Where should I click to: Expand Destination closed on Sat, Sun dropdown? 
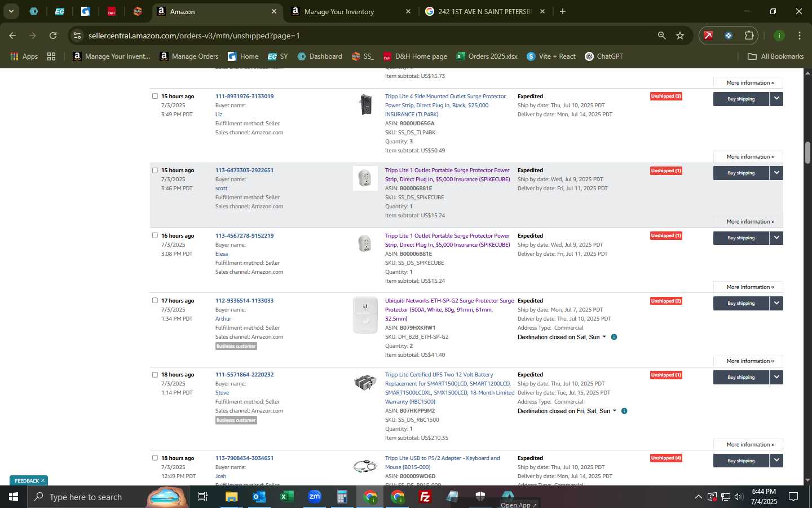click(604, 337)
